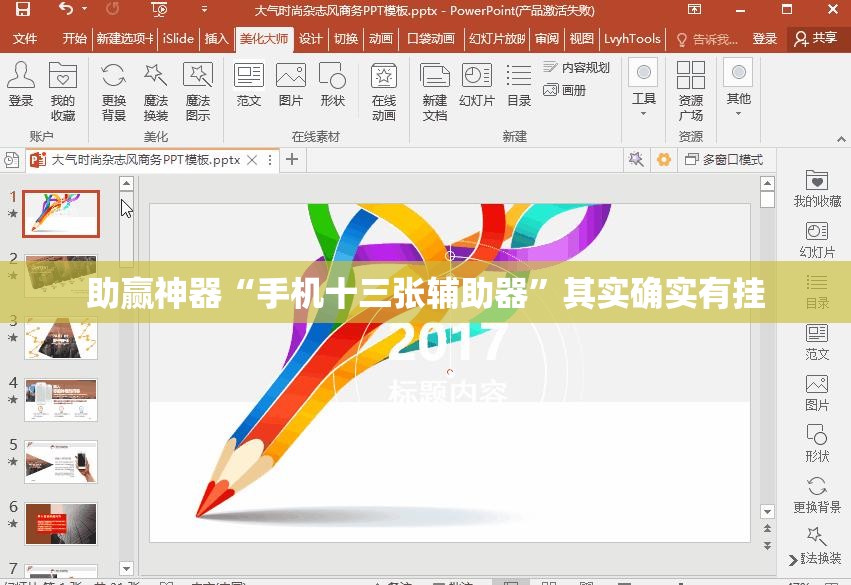Open the 视图 ribbon tab
This screenshot has width=851, height=585.
pyautogui.click(x=581, y=39)
